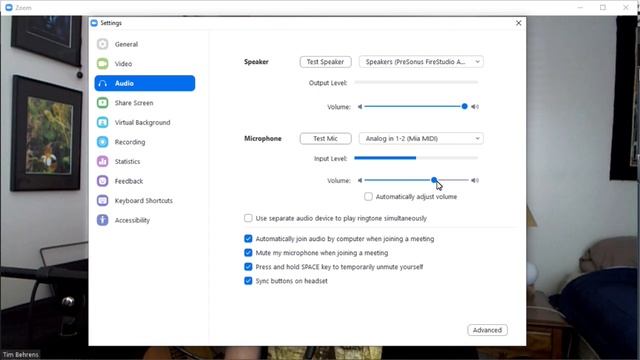640x360 pixels.
Task: Click the speaker Volume slider handle
Action: pos(464,107)
